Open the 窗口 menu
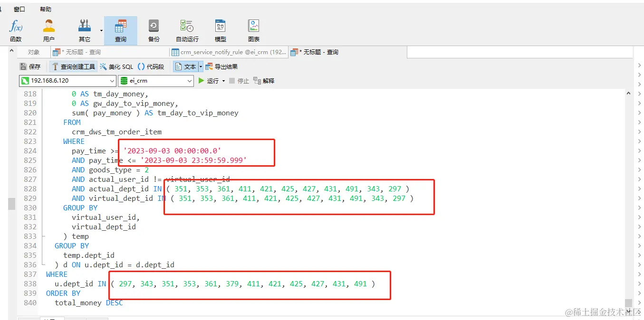 [x=19, y=9]
